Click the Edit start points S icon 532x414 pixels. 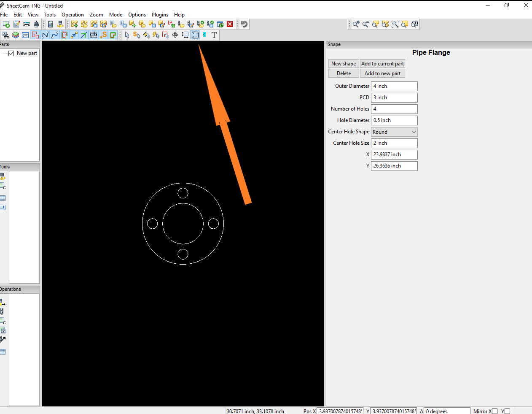point(137,35)
